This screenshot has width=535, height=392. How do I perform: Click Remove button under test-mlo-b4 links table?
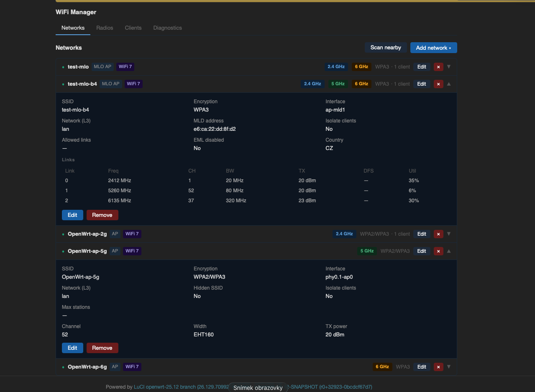pyautogui.click(x=102, y=215)
